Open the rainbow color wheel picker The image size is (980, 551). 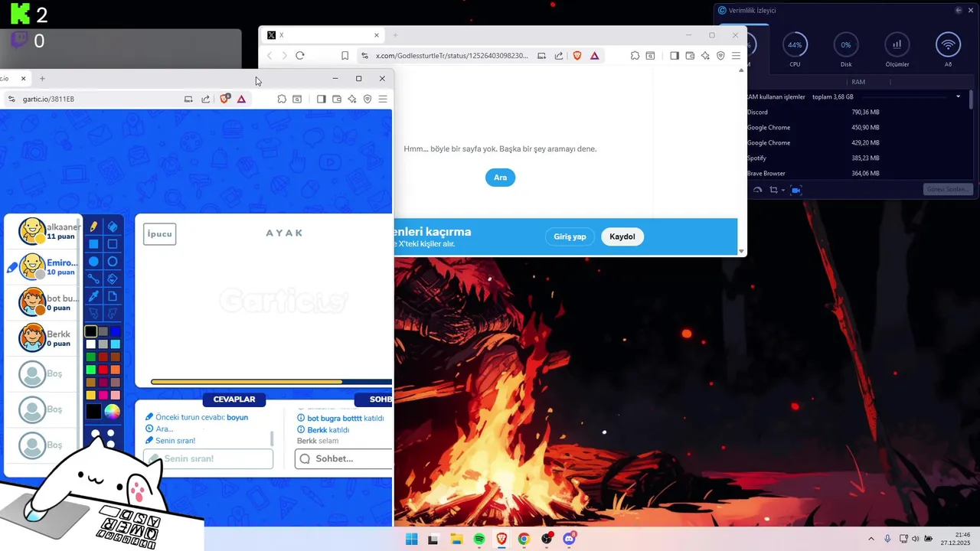click(113, 412)
